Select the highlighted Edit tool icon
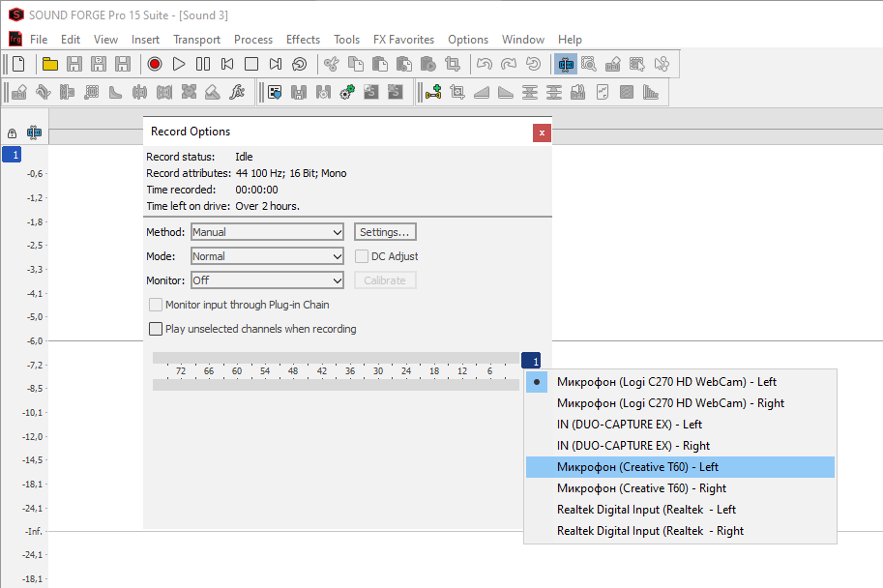Image resolution: width=883 pixels, height=588 pixels. 566,64
